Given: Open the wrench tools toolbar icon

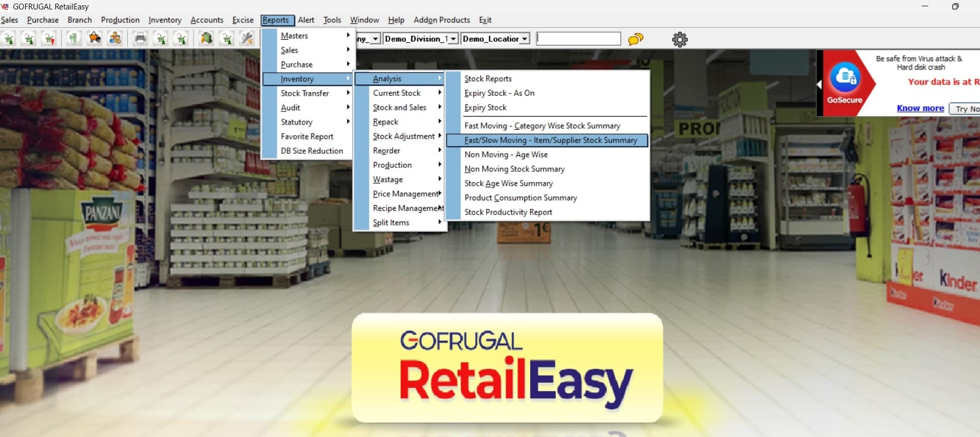Looking at the screenshot, I should [247, 39].
